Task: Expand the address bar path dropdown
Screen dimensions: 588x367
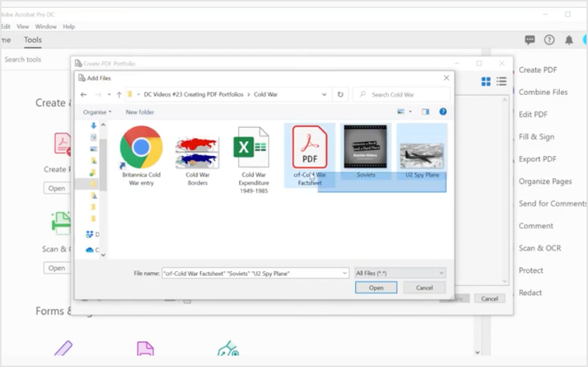Action: [324, 95]
